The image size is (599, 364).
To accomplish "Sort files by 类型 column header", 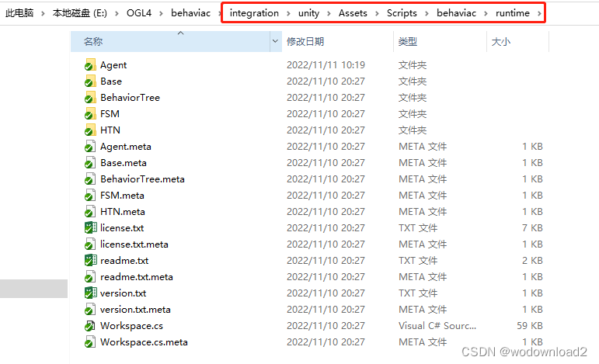I will coord(440,41).
